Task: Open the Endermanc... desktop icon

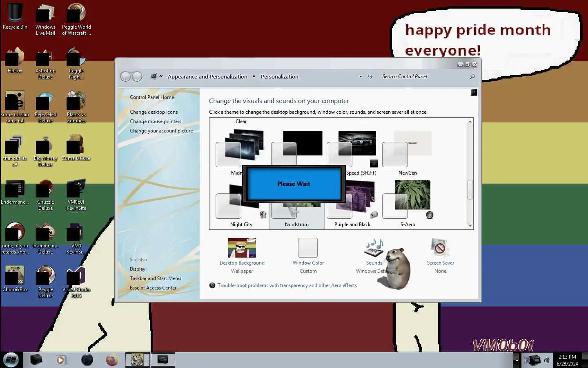Action: tap(15, 191)
